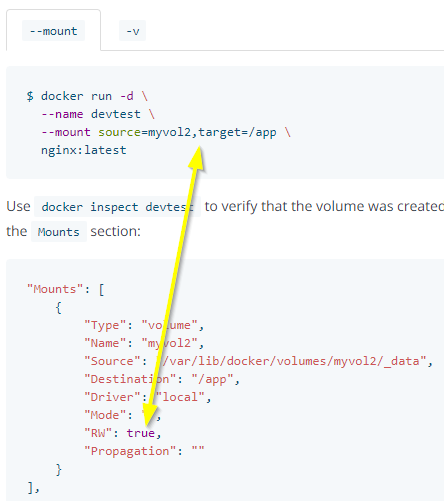The image size is (444, 501).
Task: Click the "Destination" key
Action: click(130, 379)
